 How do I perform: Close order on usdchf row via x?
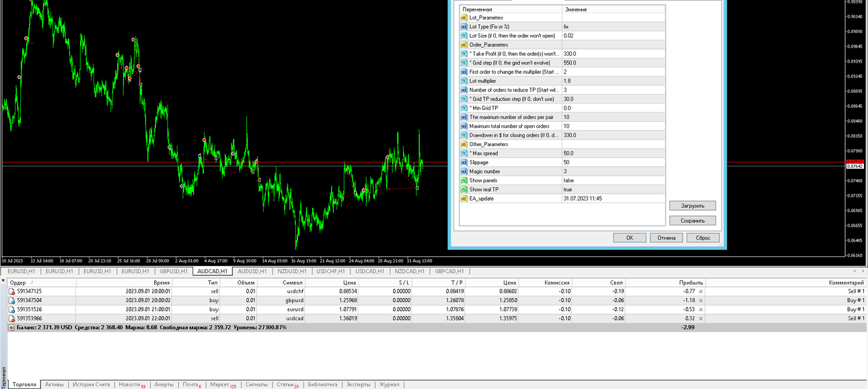(700, 291)
